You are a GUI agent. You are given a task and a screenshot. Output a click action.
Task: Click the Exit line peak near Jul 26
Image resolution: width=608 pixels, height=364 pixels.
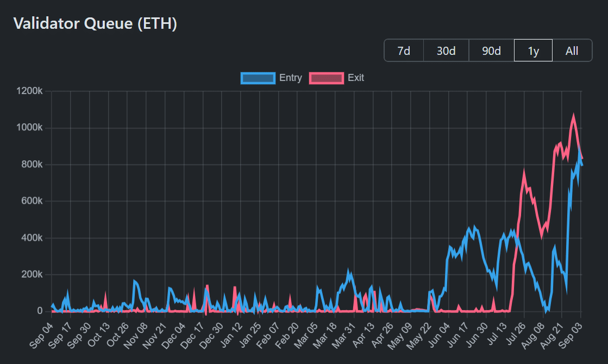coord(524,174)
